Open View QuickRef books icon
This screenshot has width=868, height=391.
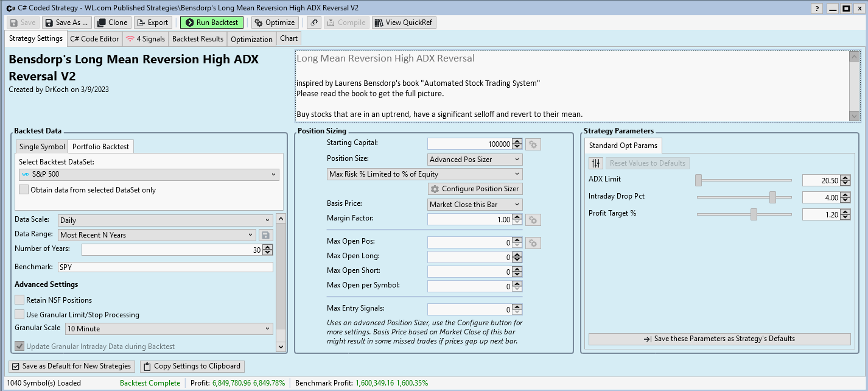click(379, 23)
